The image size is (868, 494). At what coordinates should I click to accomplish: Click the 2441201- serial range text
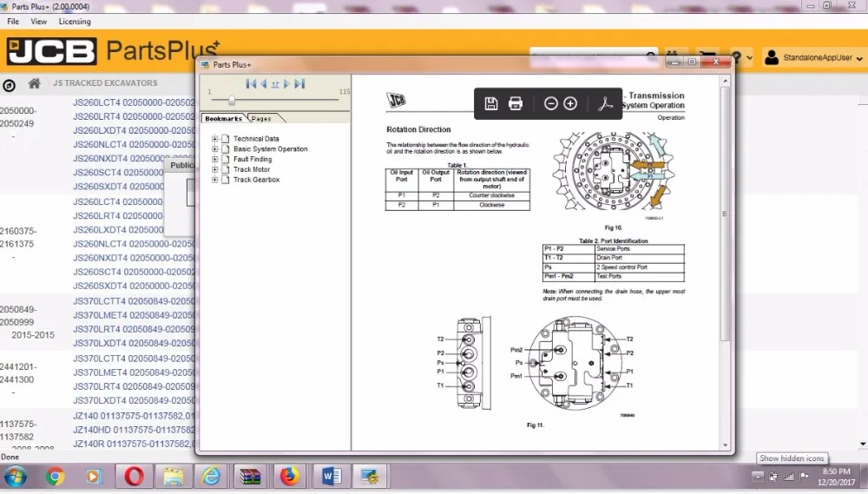tap(17, 366)
